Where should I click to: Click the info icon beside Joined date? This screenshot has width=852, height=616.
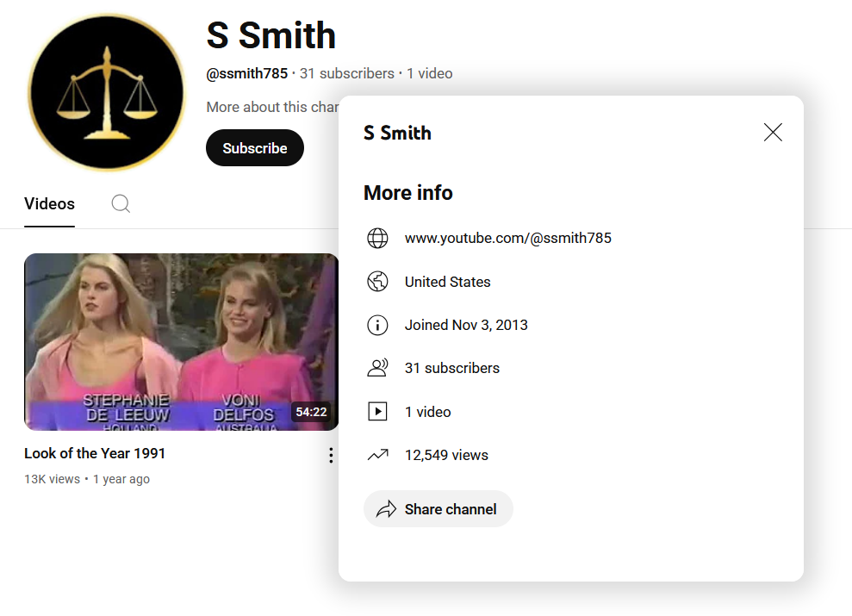pos(377,325)
